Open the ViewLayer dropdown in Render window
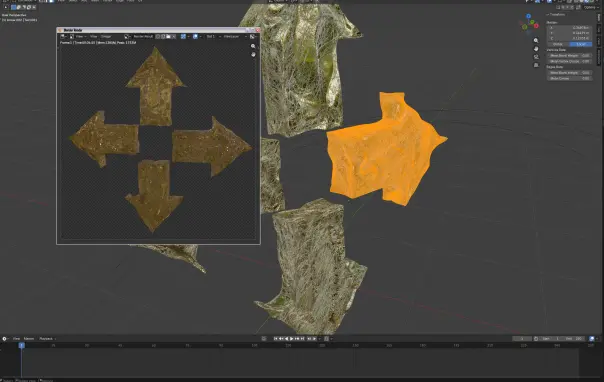This screenshot has width=604, height=382. tap(235, 37)
